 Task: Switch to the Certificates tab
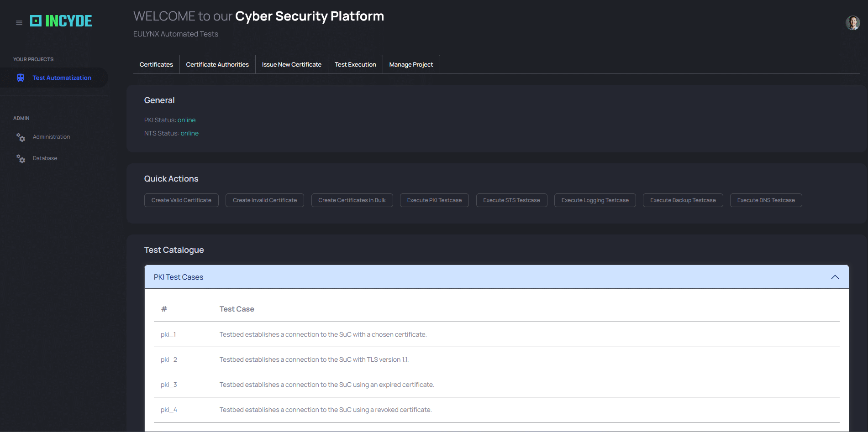(156, 65)
